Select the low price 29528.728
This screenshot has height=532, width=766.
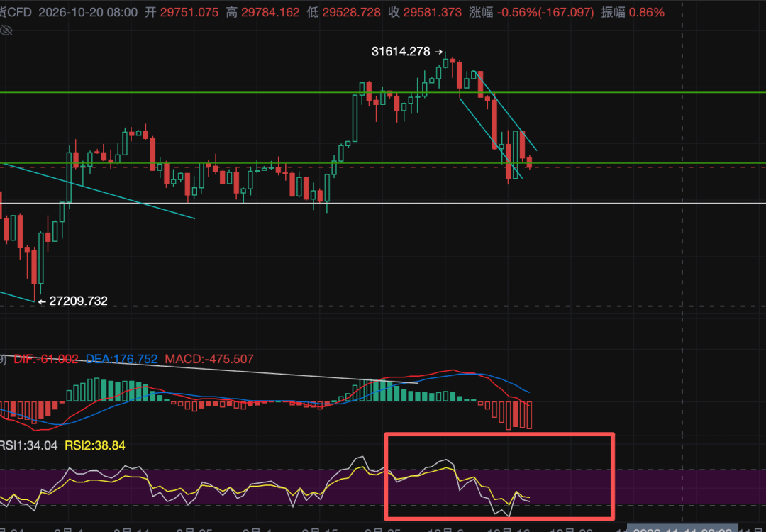[x=351, y=13]
